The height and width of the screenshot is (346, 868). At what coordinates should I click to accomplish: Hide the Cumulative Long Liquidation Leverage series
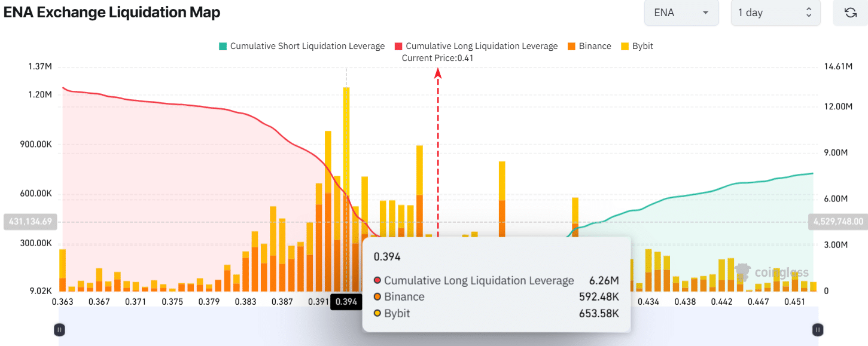[476, 46]
